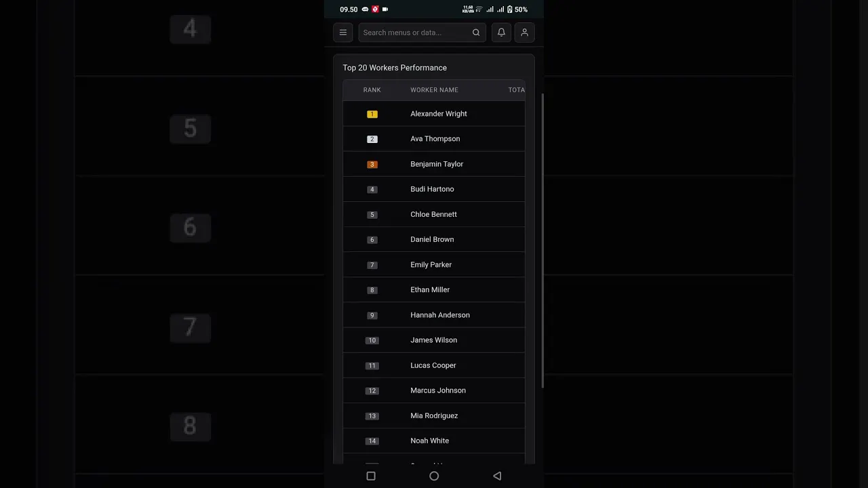Select worker Benjamin Taylor
The width and height of the screenshot is (868, 488).
pyautogui.click(x=437, y=164)
